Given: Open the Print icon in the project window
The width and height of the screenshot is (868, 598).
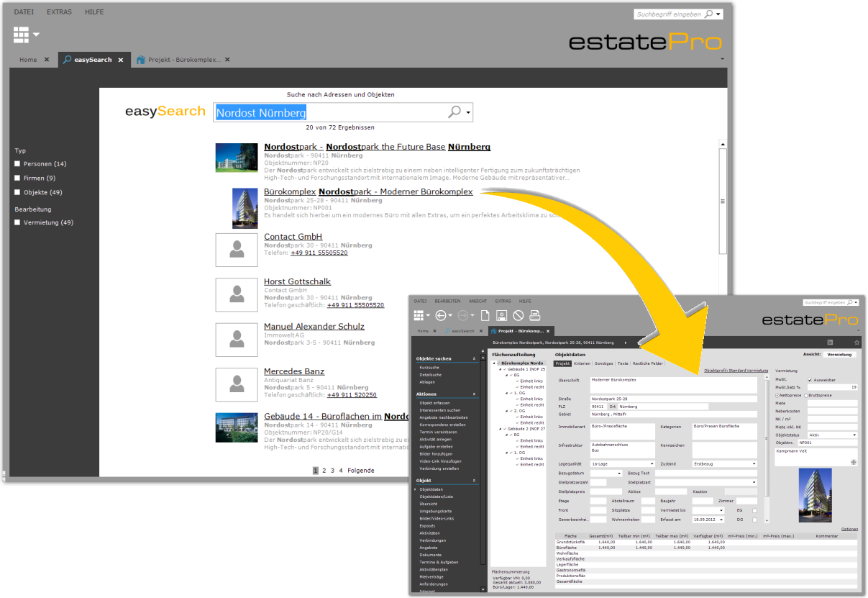Looking at the screenshot, I should [x=536, y=315].
